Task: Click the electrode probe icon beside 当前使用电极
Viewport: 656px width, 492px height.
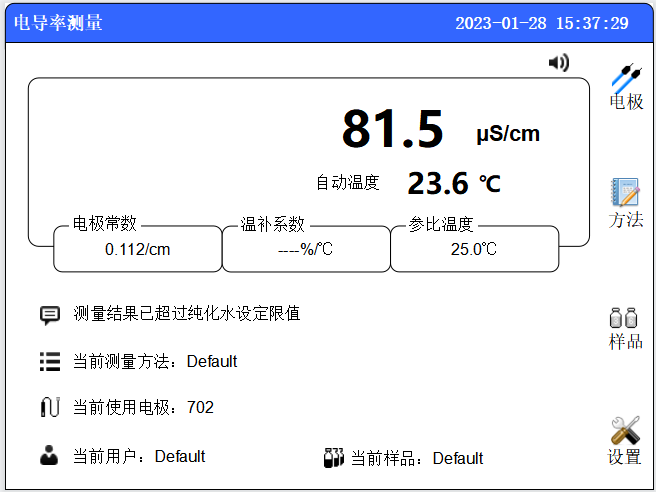Action: [50, 407]
